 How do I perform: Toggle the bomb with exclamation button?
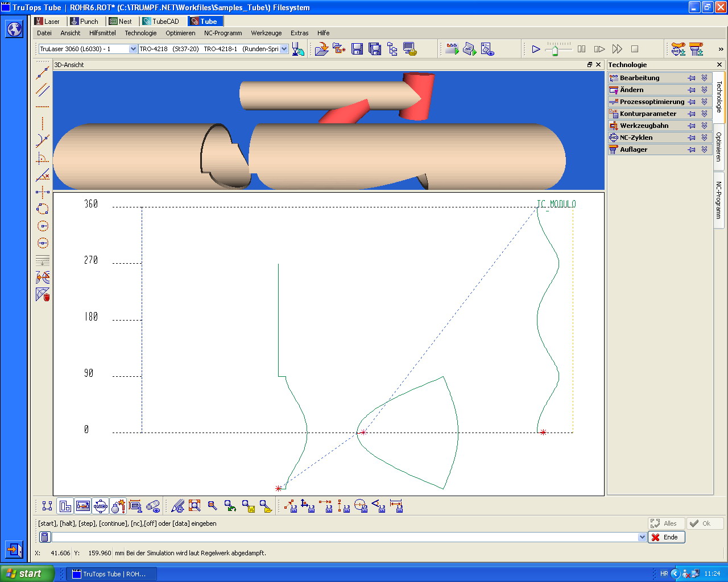pyautogui.click(x=118, y=506)
